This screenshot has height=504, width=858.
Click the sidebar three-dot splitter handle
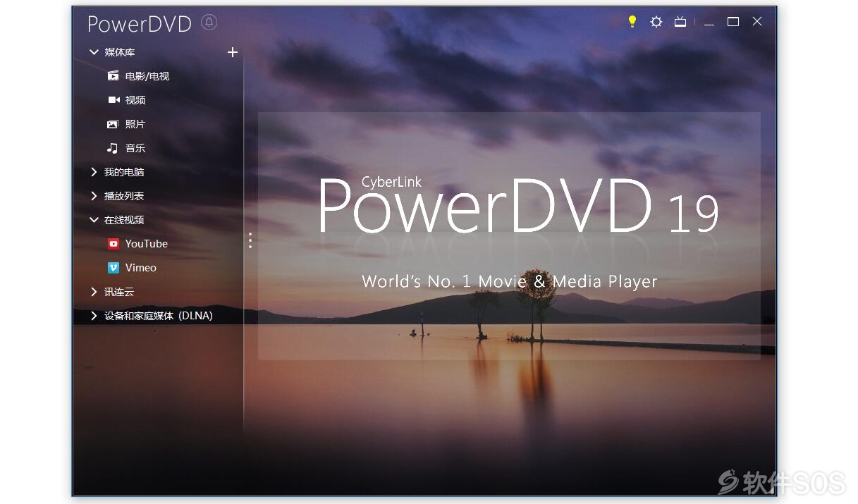coord(250,240)
